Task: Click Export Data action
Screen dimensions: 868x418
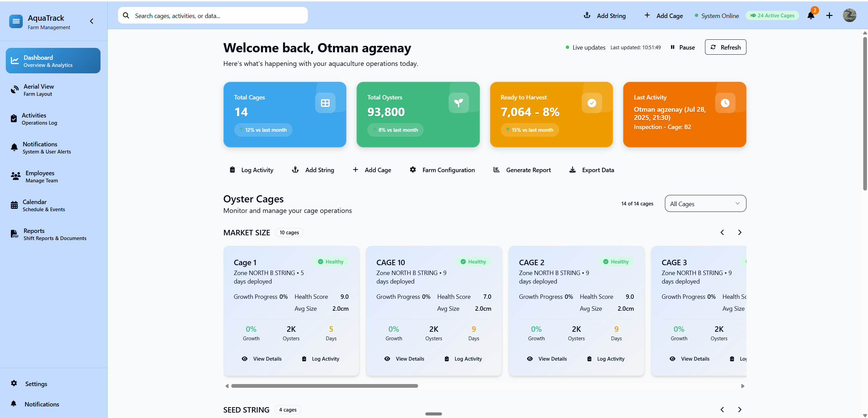Action: [x=592, y=170]
